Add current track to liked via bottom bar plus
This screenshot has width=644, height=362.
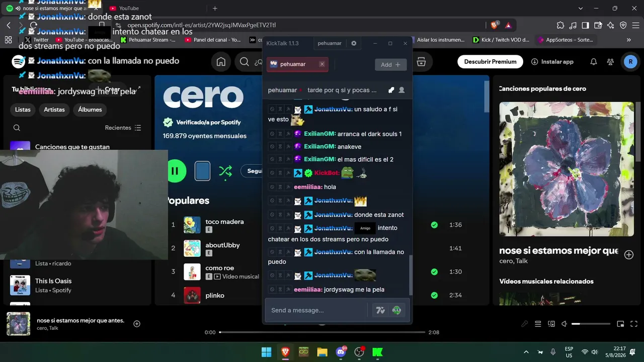pos(137,324)
